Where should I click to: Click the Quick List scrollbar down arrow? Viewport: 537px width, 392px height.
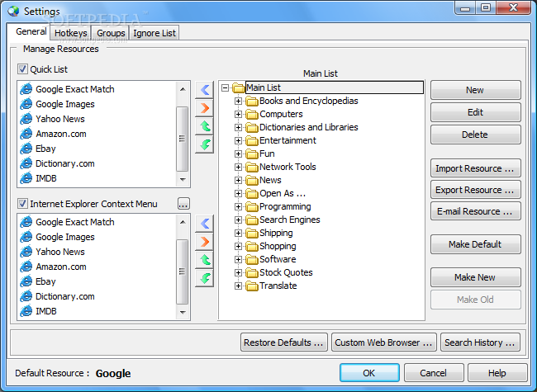point(183,179)
